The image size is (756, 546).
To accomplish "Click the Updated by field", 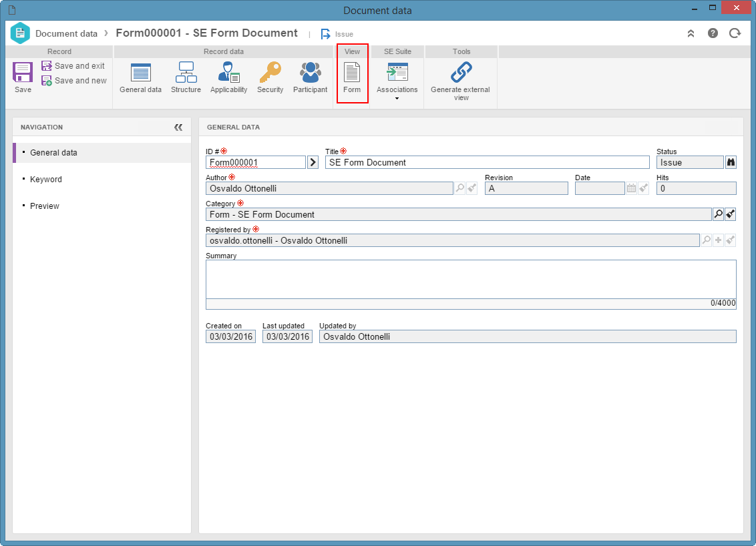I will 528,336.
